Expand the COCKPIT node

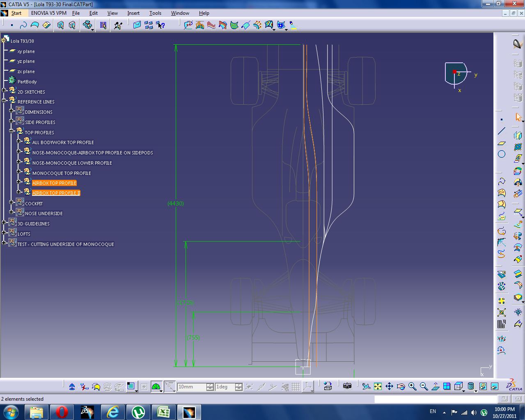coord(11,202)
